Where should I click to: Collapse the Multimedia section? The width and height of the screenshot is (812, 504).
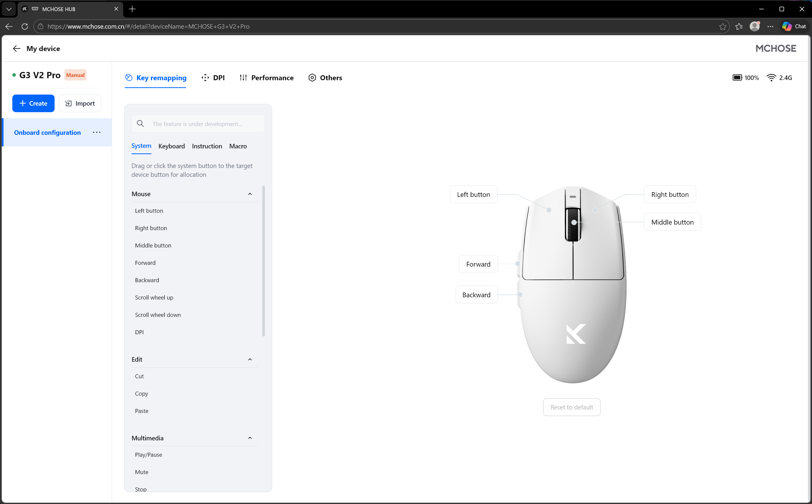pos(250,438)
